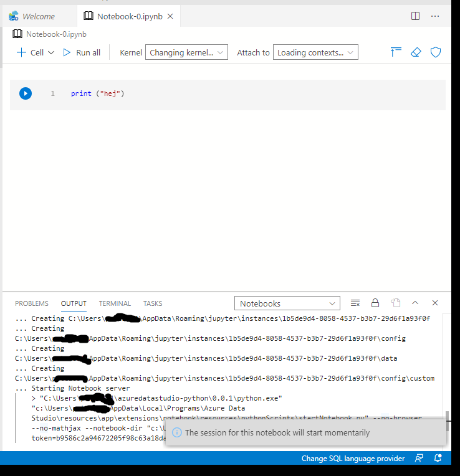The image size is (460, 476).
Task: Click into the code cell editor text
Action: pos(97,93)
